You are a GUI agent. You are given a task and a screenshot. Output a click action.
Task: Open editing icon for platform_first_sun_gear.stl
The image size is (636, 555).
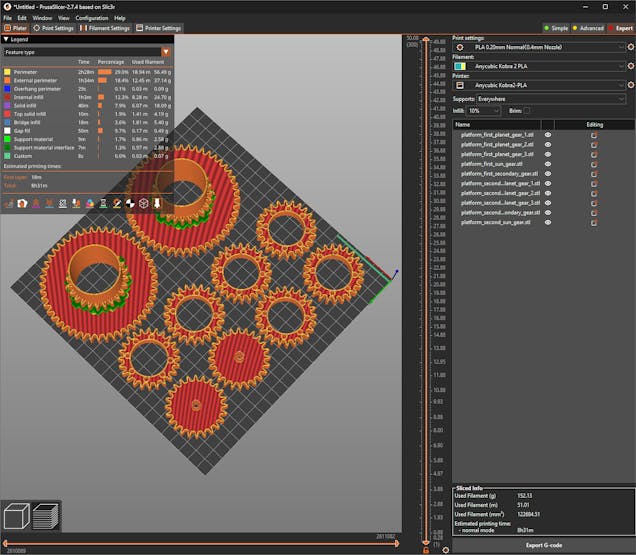594,164
